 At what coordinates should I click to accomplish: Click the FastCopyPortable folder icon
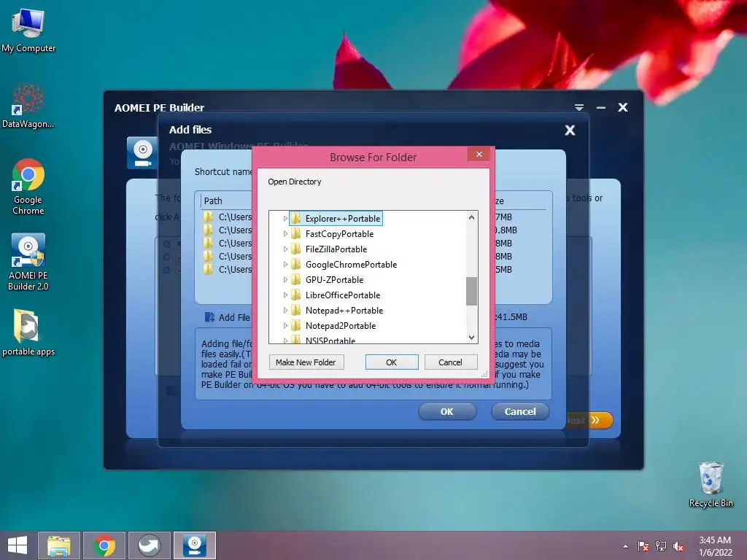click(x=296, y=234)
